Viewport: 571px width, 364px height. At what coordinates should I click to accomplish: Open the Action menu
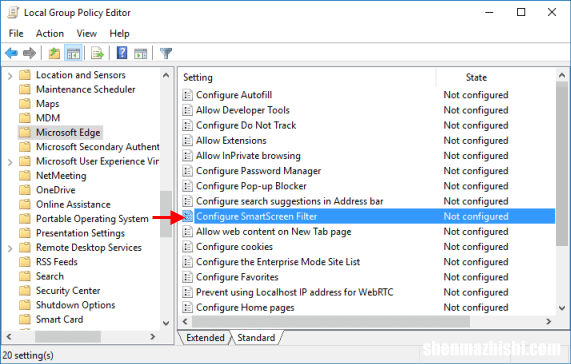click(x=50, y=33)
